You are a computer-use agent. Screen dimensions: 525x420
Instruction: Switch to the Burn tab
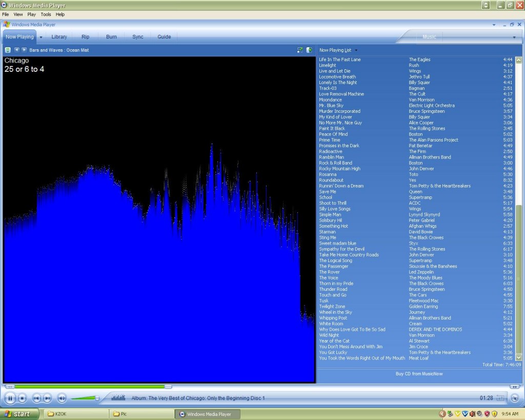(x=111, y=37)
